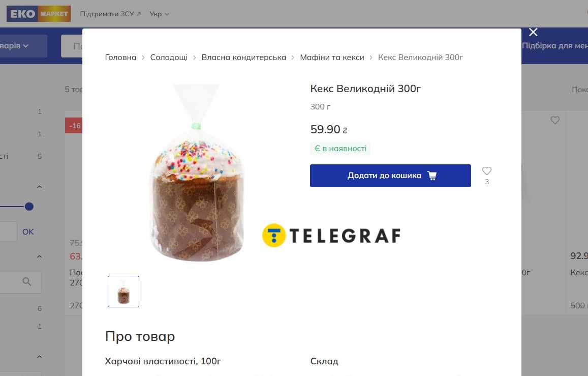The image size is (588, 376).
Task: Open the Підтримати ЗСУ external link
Action: coord(110,14)
